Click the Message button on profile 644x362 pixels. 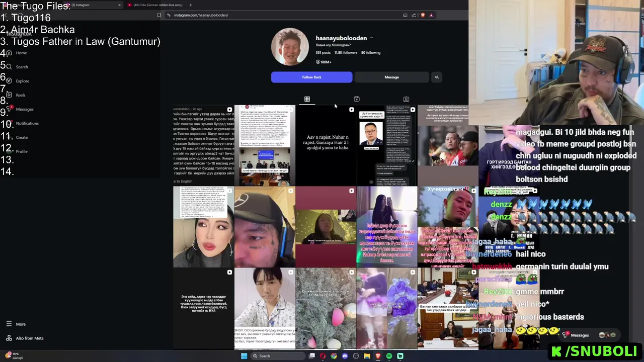391,77
